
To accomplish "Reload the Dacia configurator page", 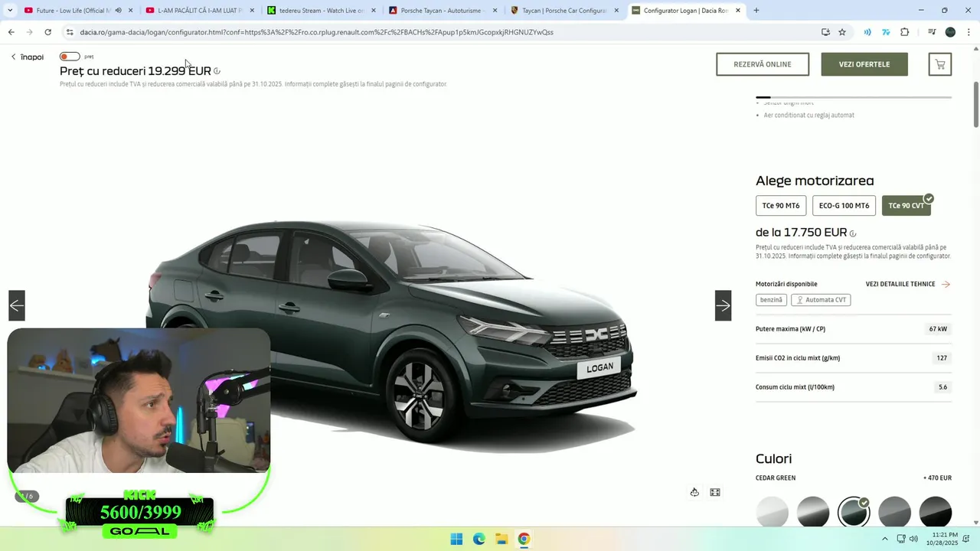I will [47, 32].
